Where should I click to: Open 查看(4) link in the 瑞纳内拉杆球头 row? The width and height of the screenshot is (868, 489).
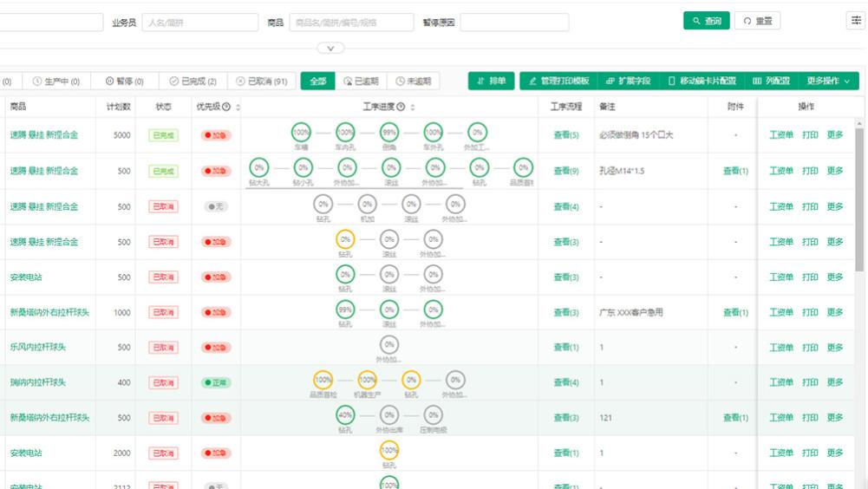coord(565,382)
